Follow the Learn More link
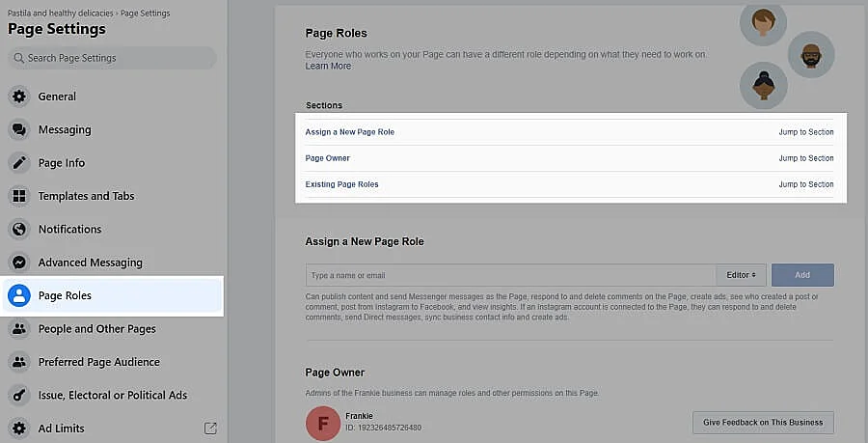868x443 pixels. tap(328, 67)
